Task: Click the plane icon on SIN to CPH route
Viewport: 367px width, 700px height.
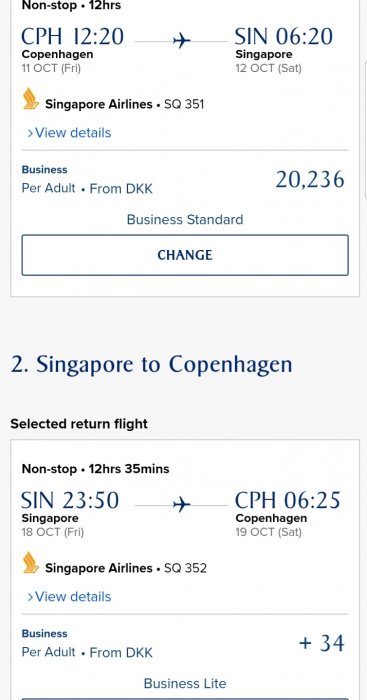Action: point(182,505)
